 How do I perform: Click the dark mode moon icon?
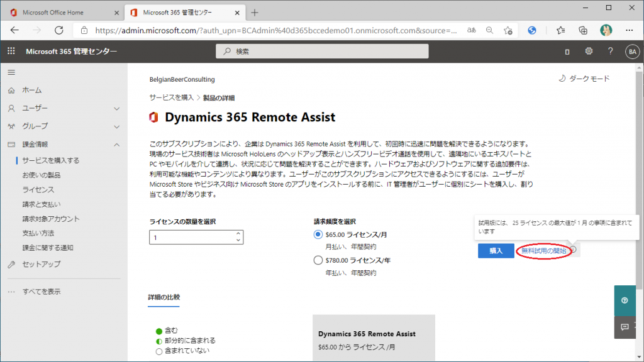tap(562, 79)
